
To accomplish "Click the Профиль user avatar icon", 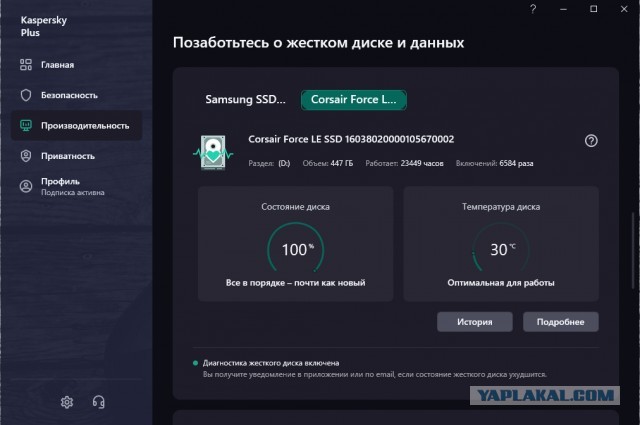I will pos(26,187).
